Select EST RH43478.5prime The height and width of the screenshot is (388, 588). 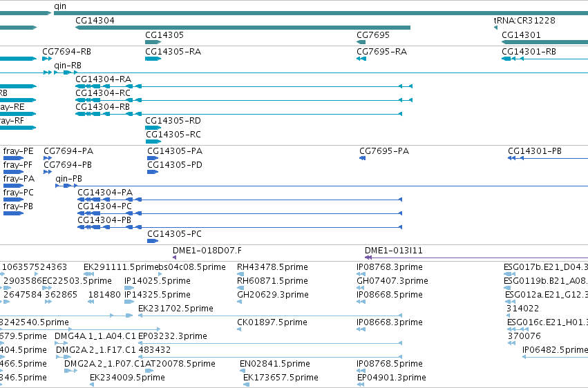point(240,274)
